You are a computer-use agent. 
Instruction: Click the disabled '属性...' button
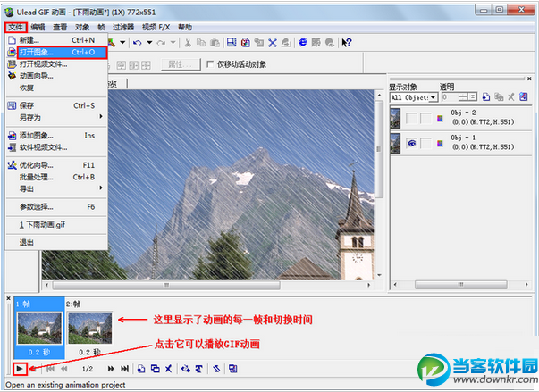[181, 64]
